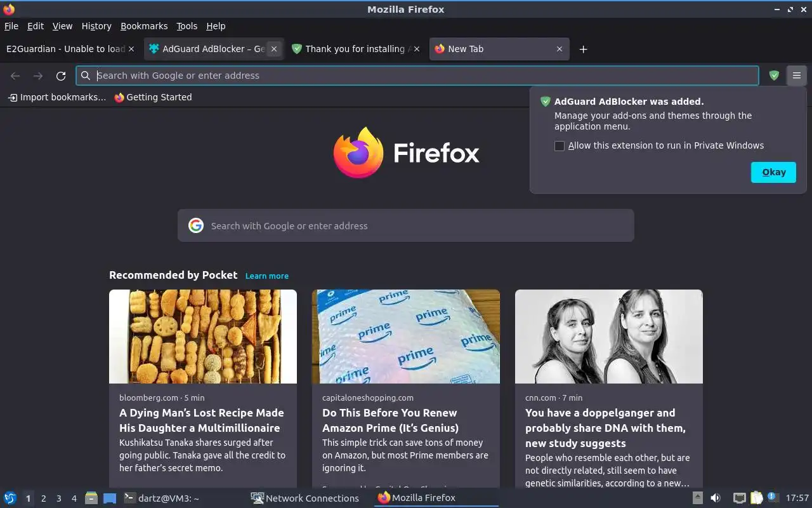Allow extension in Private Windows checkbox
The height and width of the screenshot is (508, 812).
coord(560,146)
